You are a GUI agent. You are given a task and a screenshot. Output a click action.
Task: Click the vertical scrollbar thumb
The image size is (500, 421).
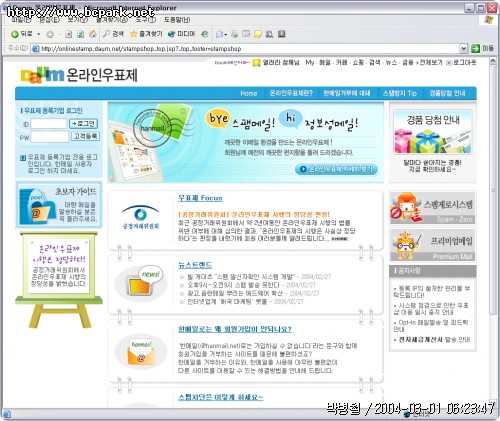coord(493,190)
